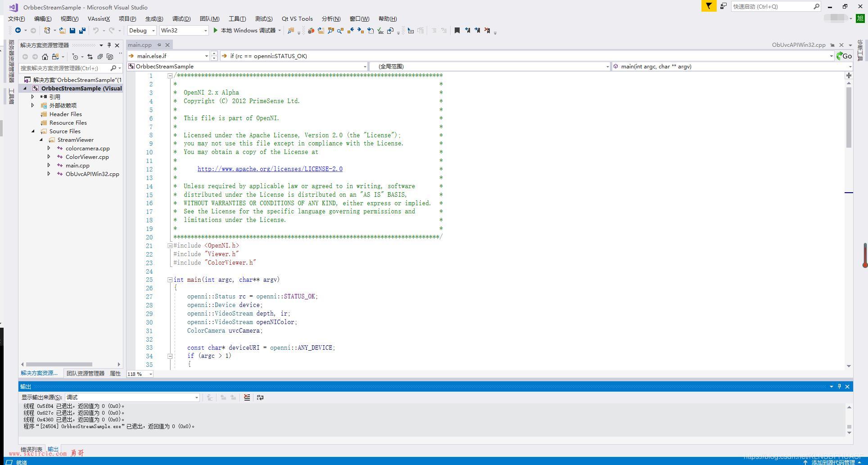This screenshot has height=465, width=868.
Task: Open the OrbbecStreamSample project scope dropdown
Action: point(247,67)
